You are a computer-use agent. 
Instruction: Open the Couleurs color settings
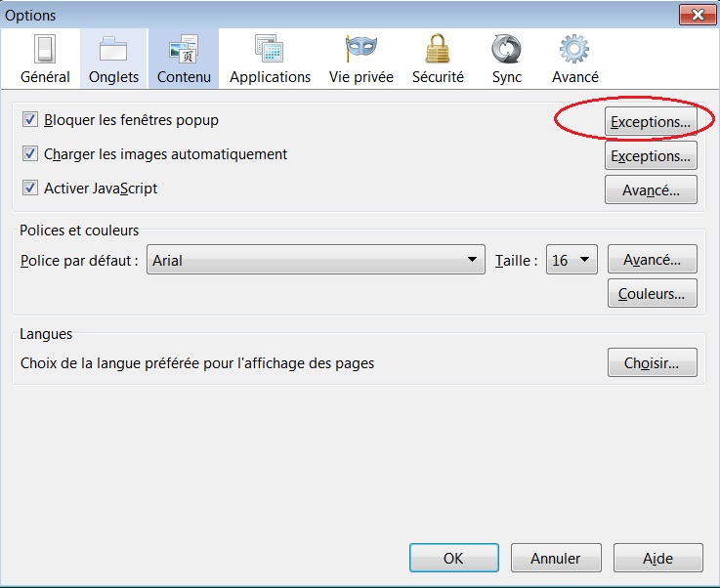click(652, 293)
